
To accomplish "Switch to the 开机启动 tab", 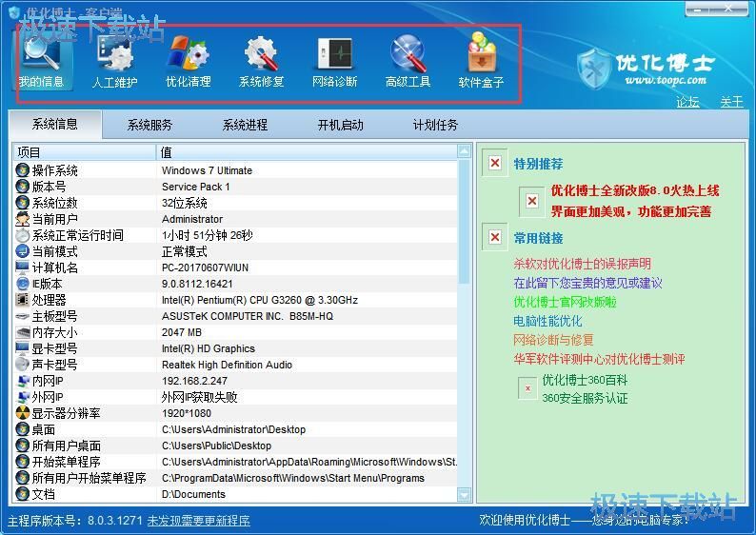I will tap(340, 126).
